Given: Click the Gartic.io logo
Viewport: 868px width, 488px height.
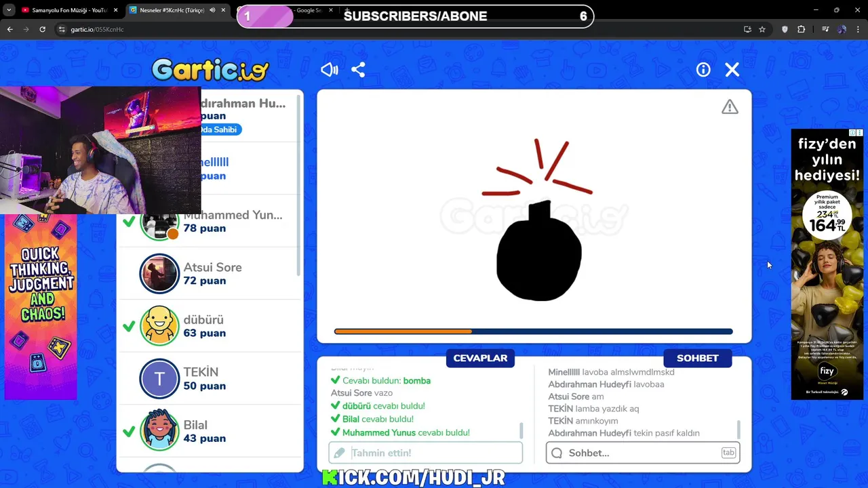Looking at the screenshot, I should 210,69.
